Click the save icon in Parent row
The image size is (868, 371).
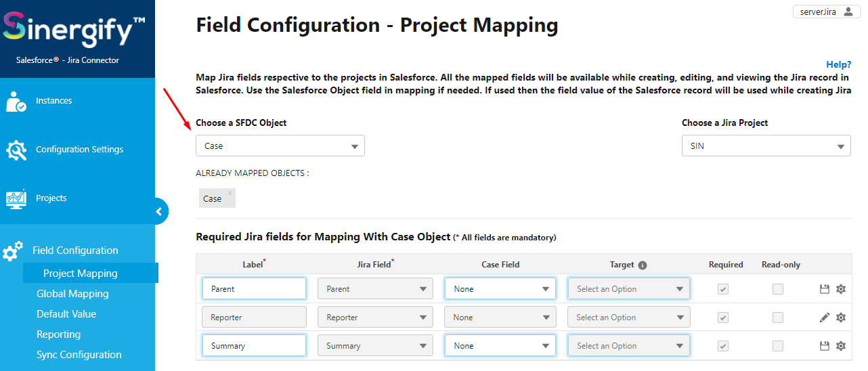824,289
